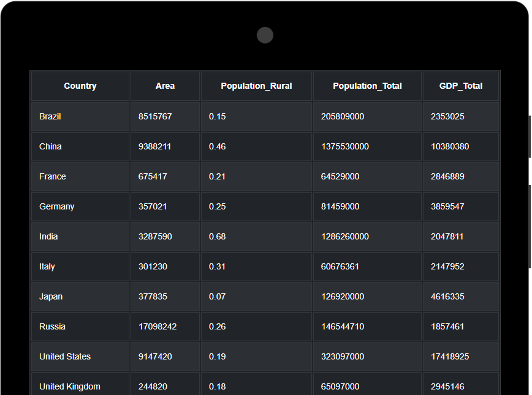Click France in the Country column
The image size is (532, 395).
[x=52, y=176]
